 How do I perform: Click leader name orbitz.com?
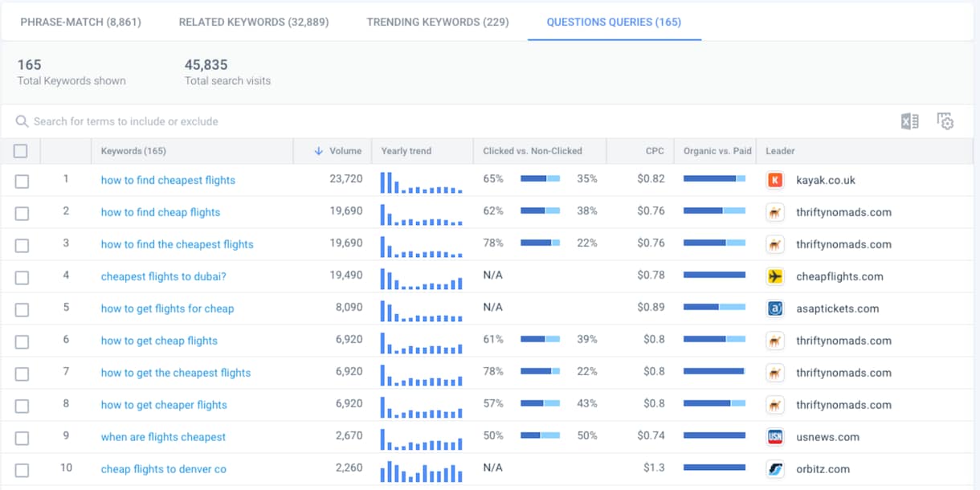(x=823, y=469)
